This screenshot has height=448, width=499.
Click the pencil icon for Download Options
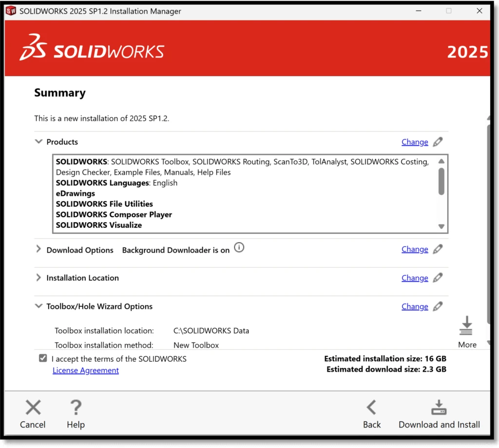tap(438, 249)
